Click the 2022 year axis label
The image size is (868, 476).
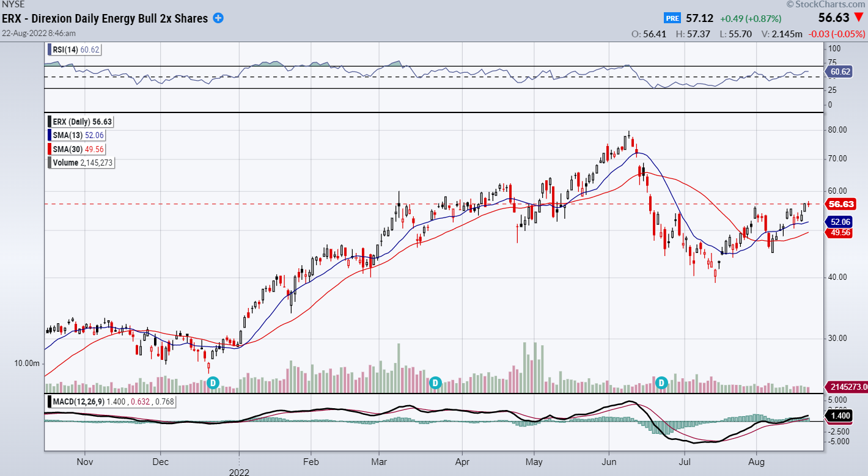coord(239,472)
